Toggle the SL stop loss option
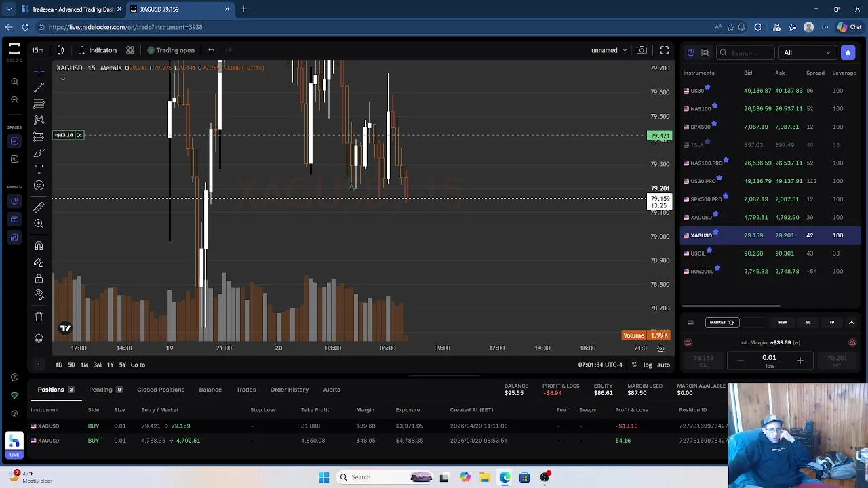 [x=808, y=323]
